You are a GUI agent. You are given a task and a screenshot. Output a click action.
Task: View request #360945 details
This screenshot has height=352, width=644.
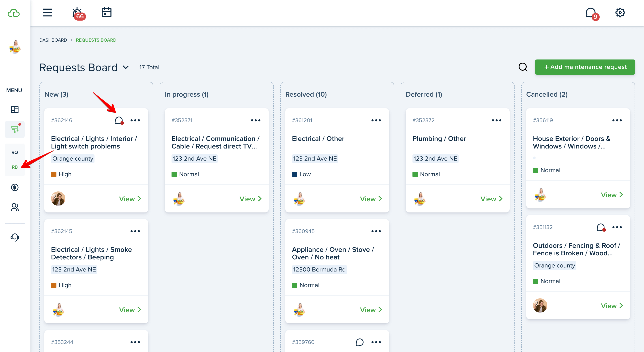(x=371, y=310)
